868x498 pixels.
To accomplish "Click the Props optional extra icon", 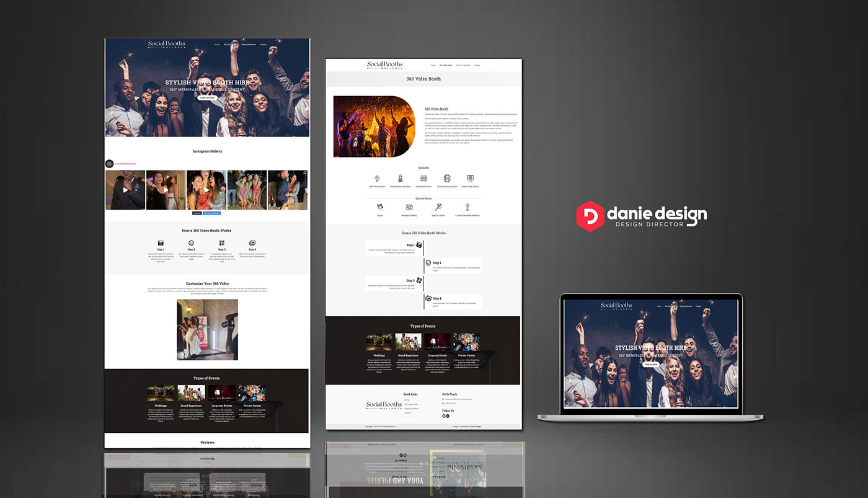I will pos(380,207).
